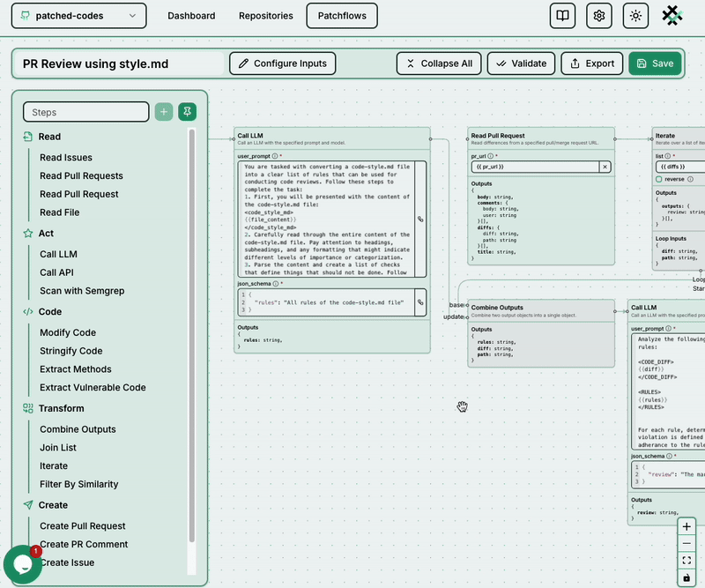Click the link icon beside user_prompt text
Image resolution: width=705 pixels, height=588 pixels.
point(420,219)
